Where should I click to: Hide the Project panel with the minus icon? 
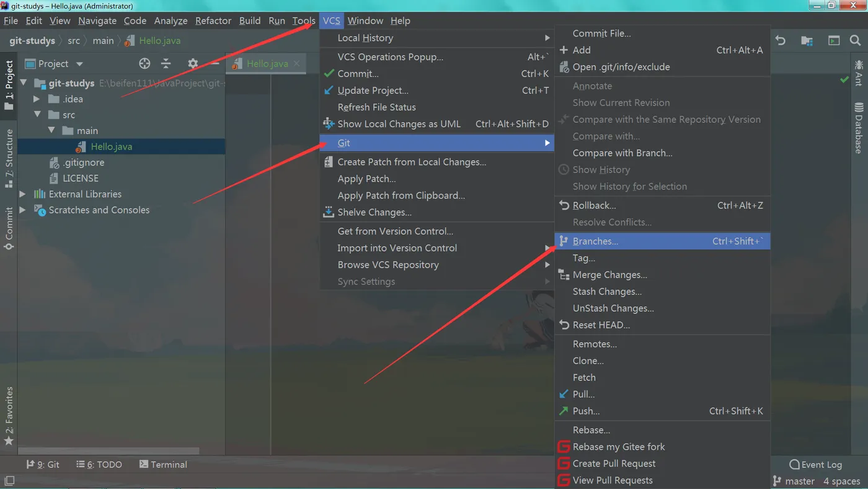(x=215, y=63)
